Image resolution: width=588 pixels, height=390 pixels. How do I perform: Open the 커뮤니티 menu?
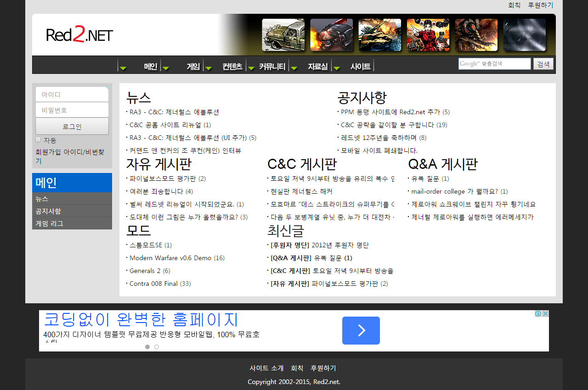pos(272,67)
